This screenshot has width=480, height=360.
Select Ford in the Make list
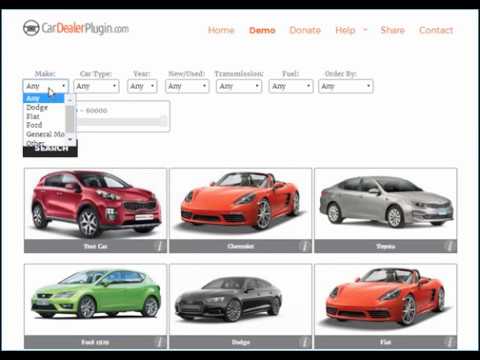44,125
